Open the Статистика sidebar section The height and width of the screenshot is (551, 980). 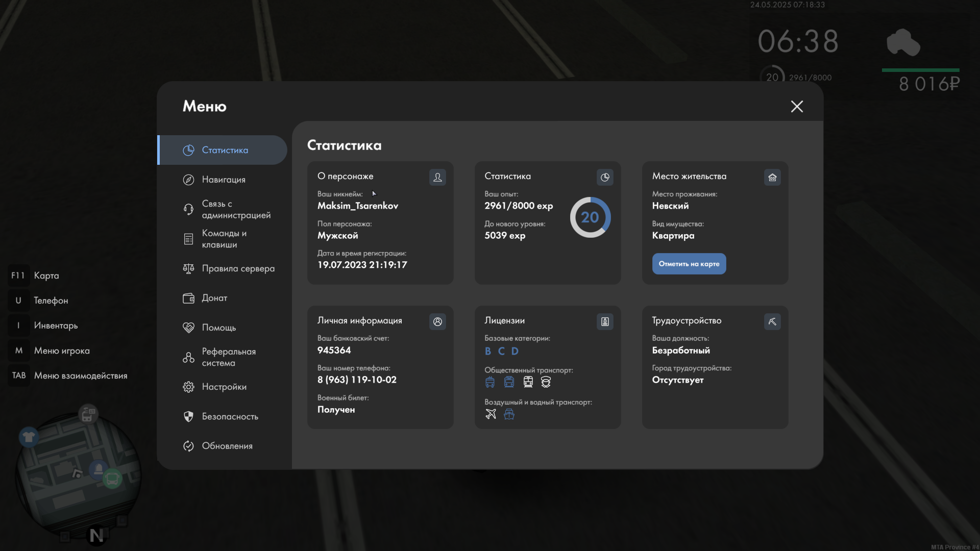point(223,150)
